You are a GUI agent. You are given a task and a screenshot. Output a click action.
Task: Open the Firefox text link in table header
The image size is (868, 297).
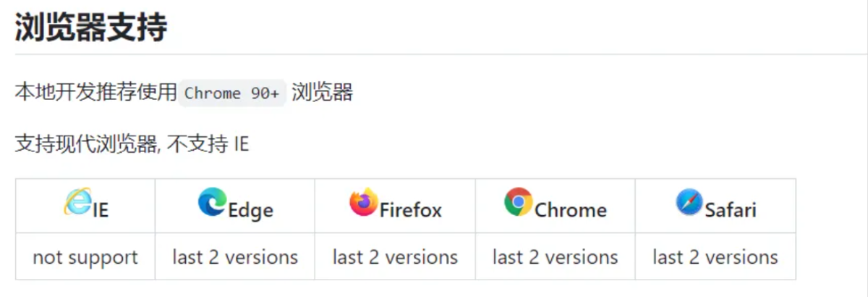(x=410, y=211)
